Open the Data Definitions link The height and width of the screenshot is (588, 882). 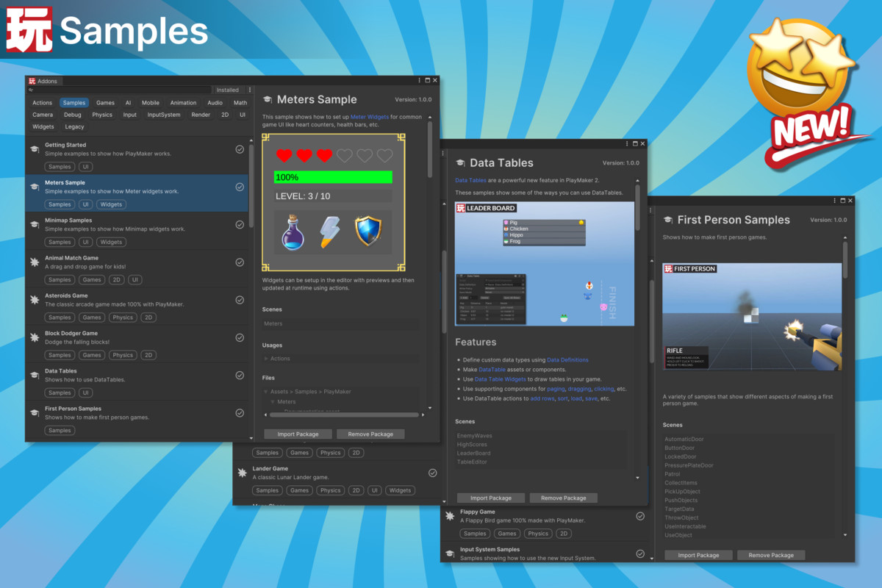567,360
